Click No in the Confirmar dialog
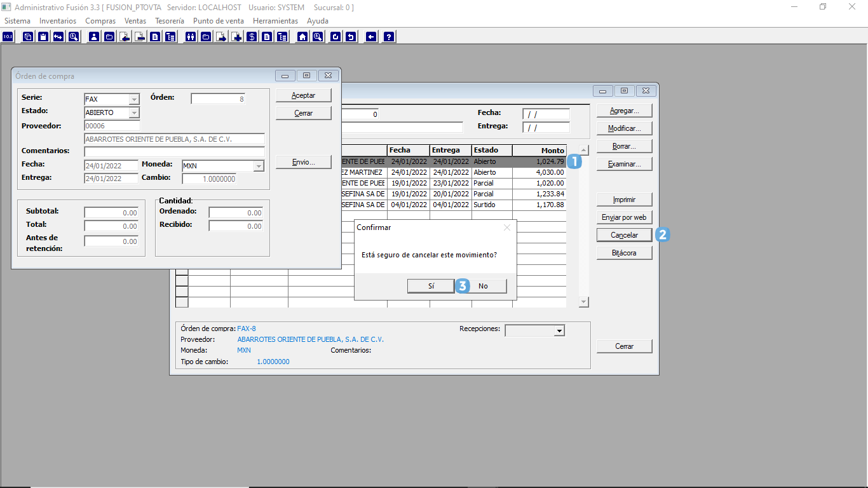The width and height of the screenshot is (868, 488). click(483, 286)
